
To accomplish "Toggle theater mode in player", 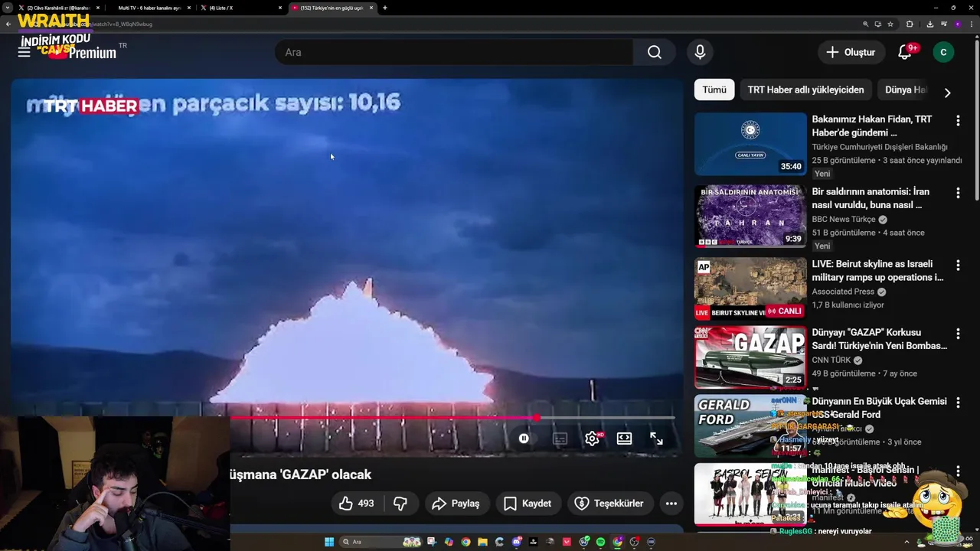I will pyautogui.click(x=624, y=439).
